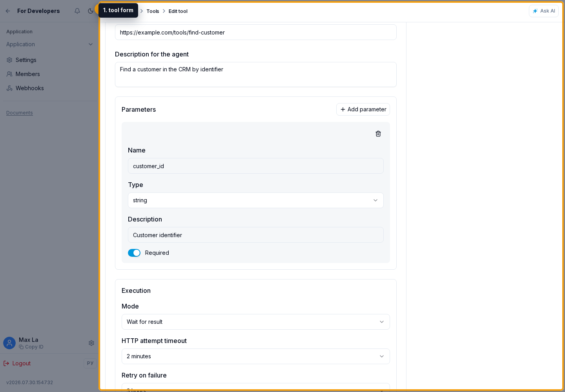Click the user avatar for Max La
Viewport: 565px width, 392px height.
tap(9, 343)
